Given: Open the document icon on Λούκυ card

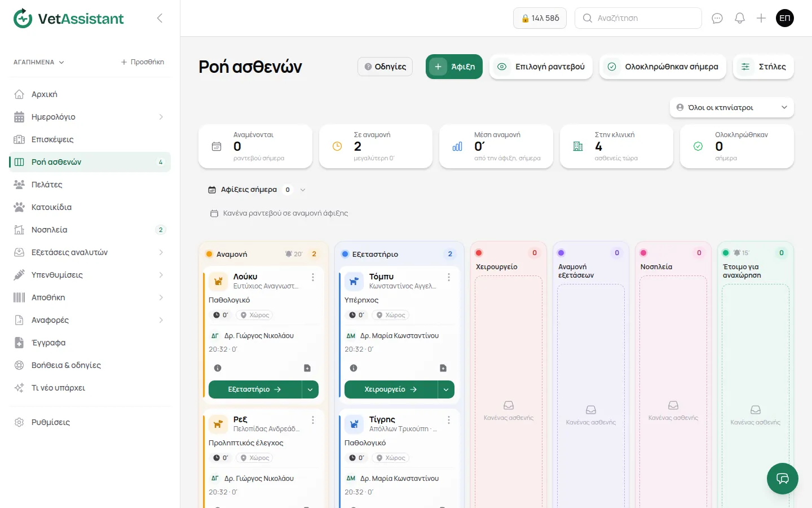Looking at the screenshot, I should (307, 368).
